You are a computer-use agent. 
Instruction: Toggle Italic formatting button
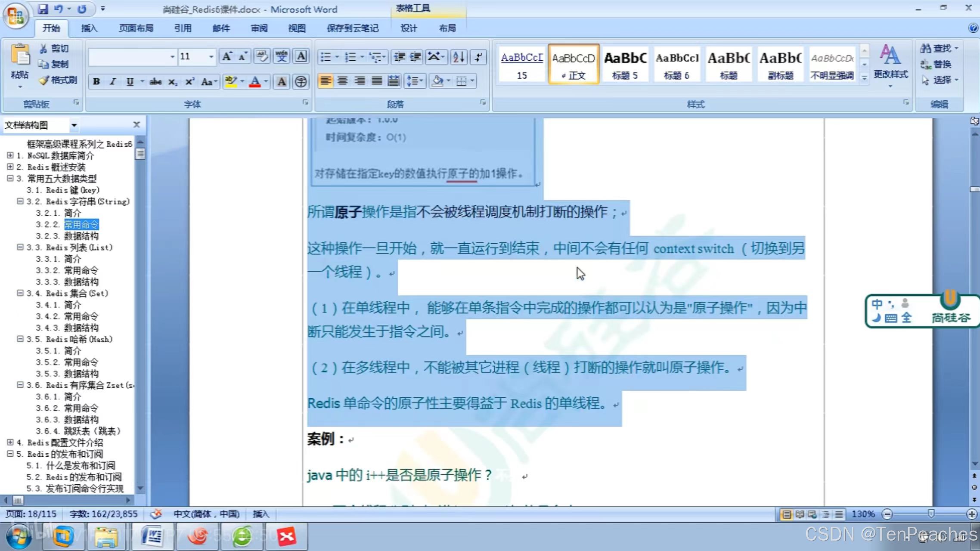113,81
